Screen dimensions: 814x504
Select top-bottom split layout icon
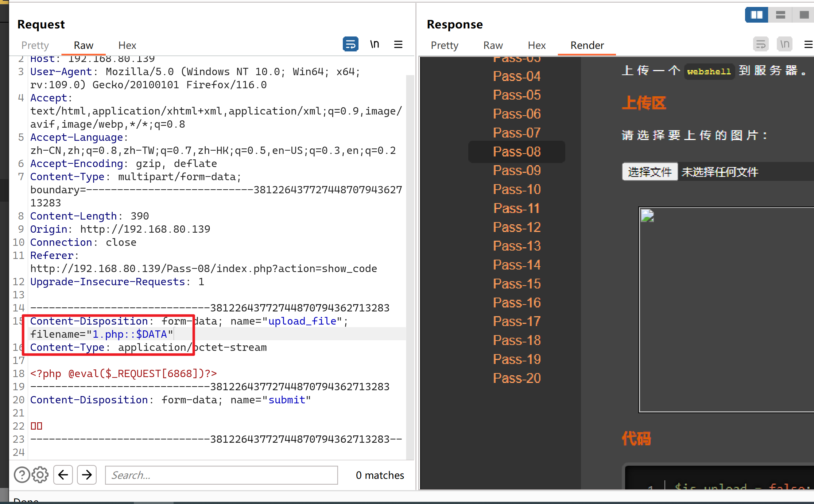click(780, 15)
